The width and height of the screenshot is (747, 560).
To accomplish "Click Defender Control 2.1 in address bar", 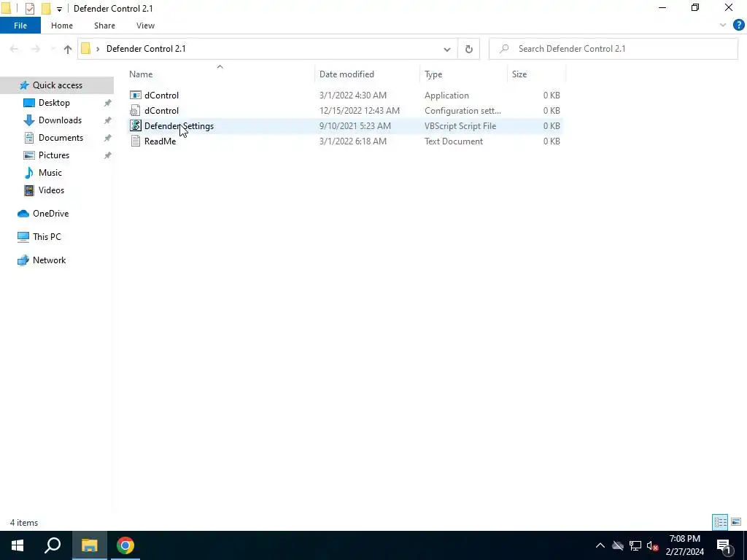I will [x=146, y=49].
